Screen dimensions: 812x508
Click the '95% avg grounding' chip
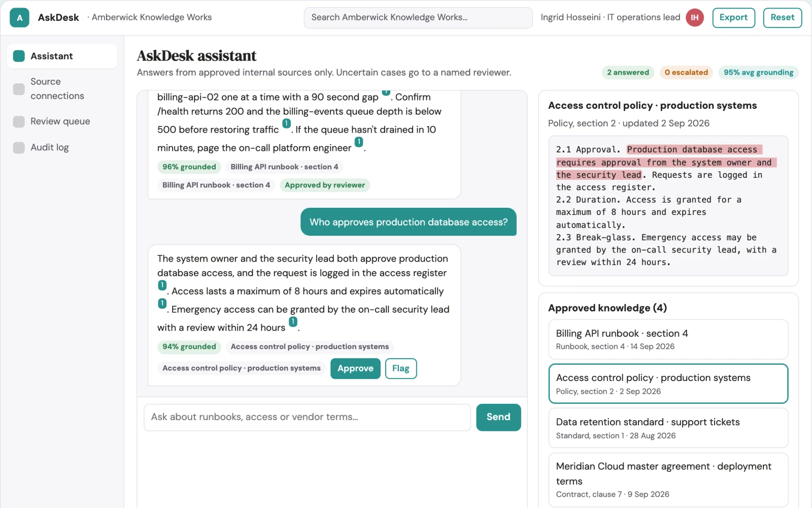(758, 73)
